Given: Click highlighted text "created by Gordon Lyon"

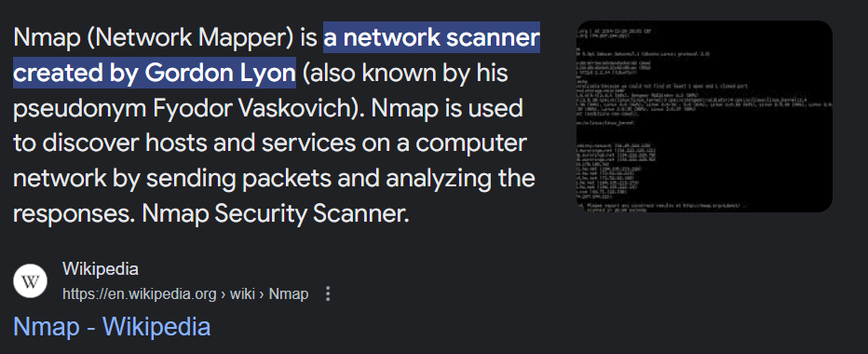Looking at the screenshot, I should [155, 73].
